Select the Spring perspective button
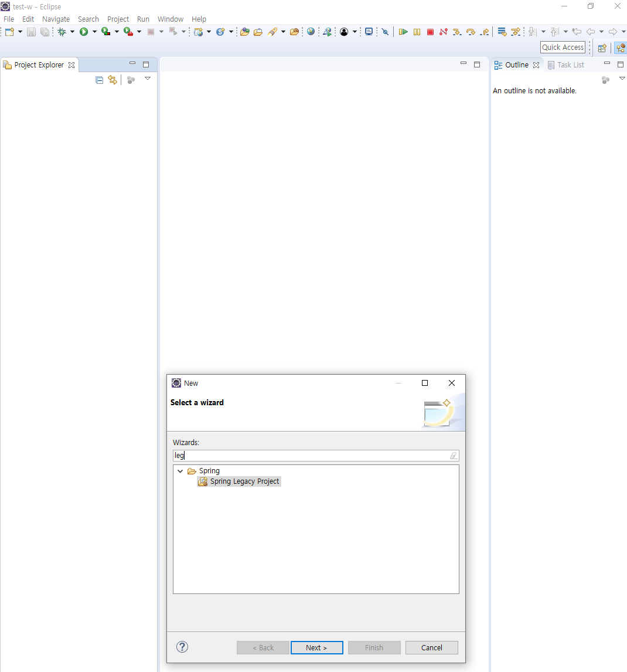 coord(621,48)
